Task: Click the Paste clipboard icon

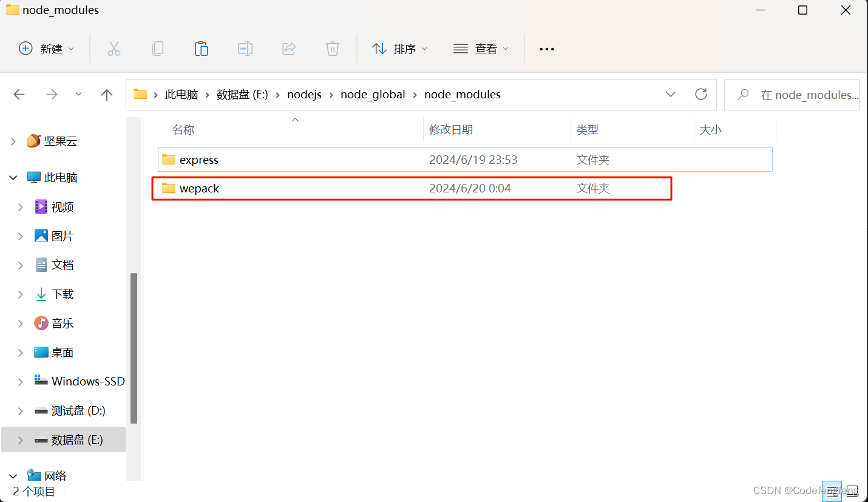Action: [x=202, y=49]
